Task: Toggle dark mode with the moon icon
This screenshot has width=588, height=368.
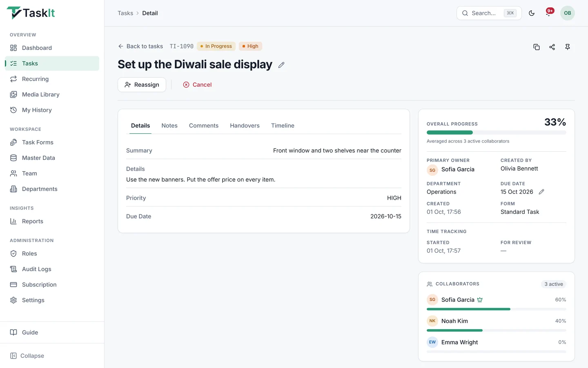Action: tap(532, 13)
